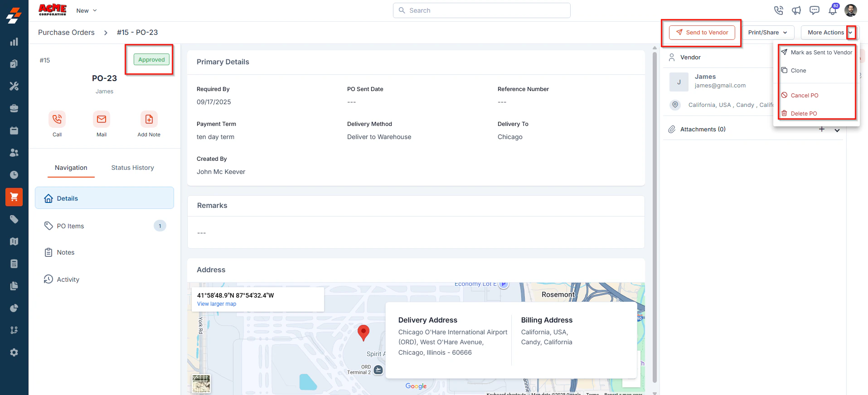Expand the Attachments section chevron

(837, 130)
